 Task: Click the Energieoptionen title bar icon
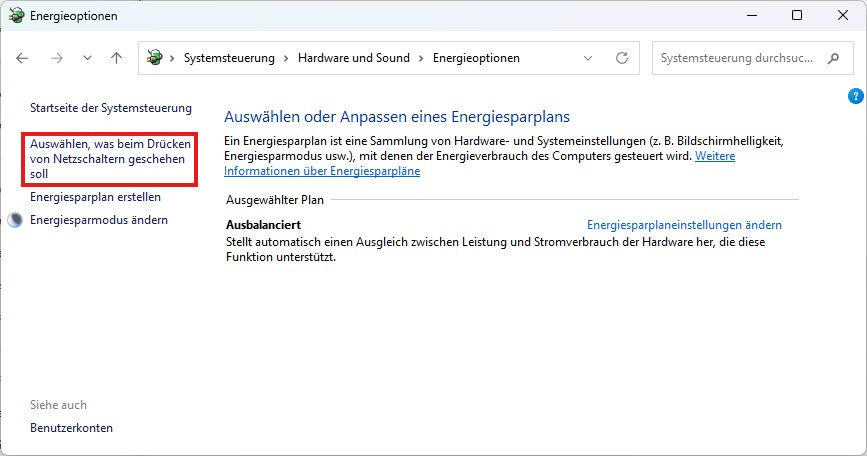point(17,15)
